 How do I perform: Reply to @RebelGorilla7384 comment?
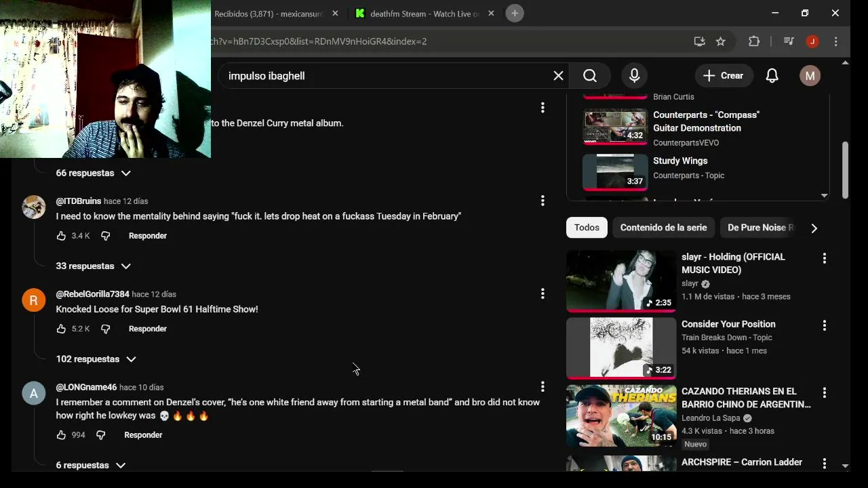148,329
